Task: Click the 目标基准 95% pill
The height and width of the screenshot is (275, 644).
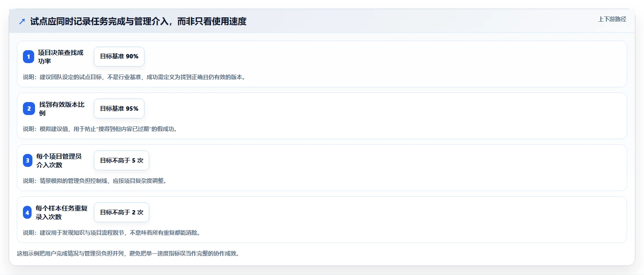Action: (119, 109)
